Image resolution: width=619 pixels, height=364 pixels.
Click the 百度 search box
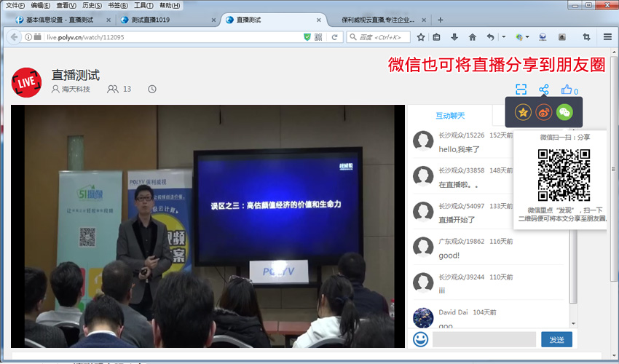point(379,37)
